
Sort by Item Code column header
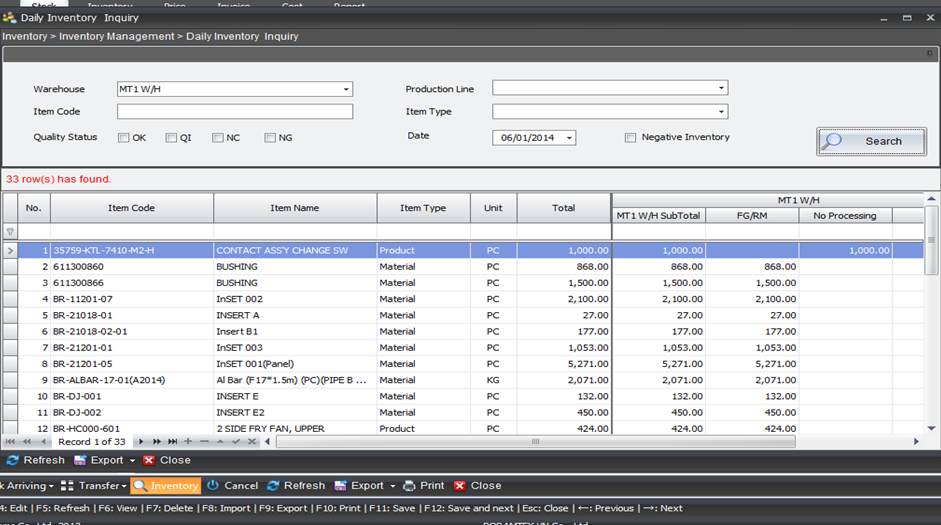131,208
